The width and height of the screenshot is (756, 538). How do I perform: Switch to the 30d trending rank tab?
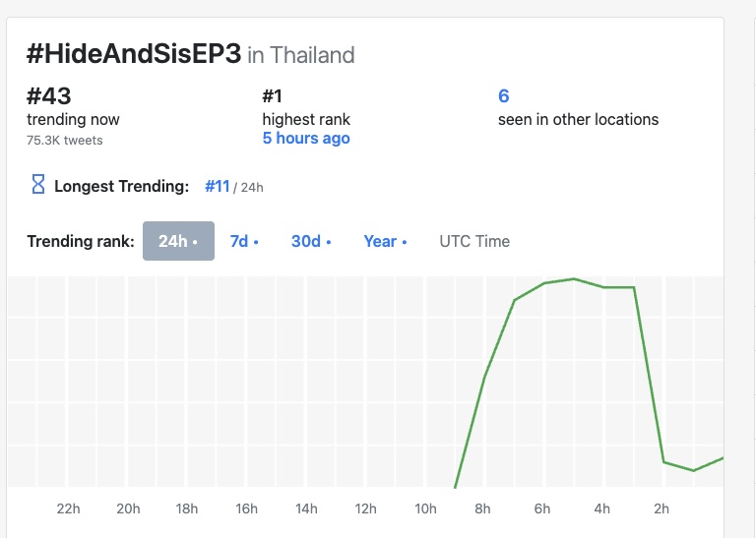311,241
